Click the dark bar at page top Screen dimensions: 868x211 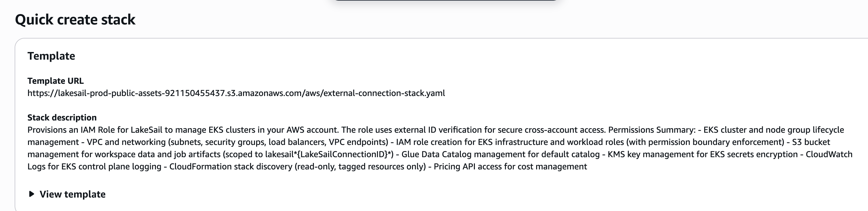446,0
